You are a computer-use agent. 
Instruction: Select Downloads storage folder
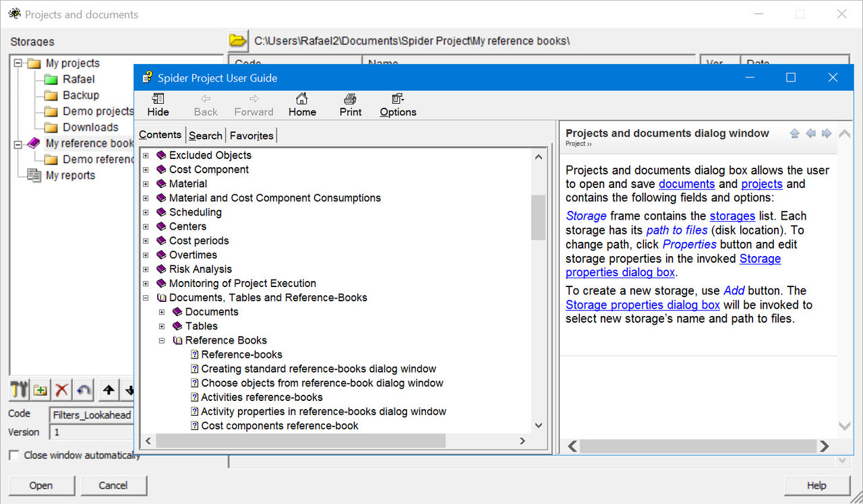(82, 127)
